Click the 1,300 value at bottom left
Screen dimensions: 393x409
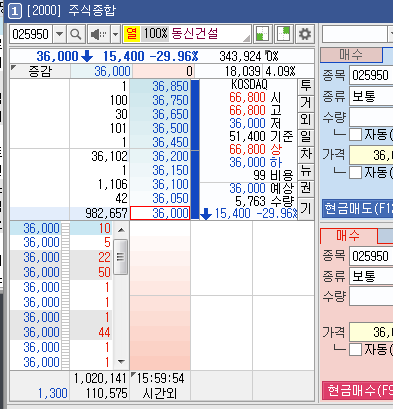(53, 394)
